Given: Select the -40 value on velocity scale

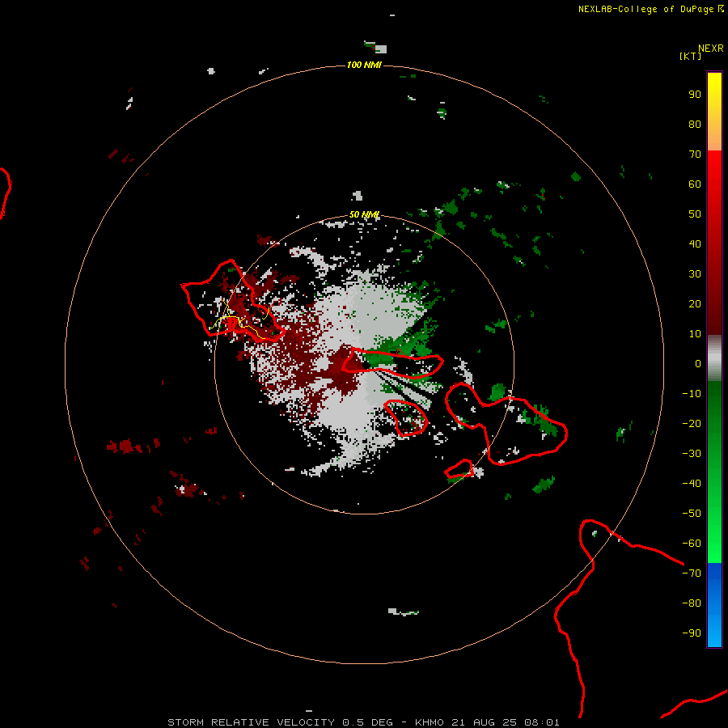Looking at the screenshot, I should click(x=692, y=484).
